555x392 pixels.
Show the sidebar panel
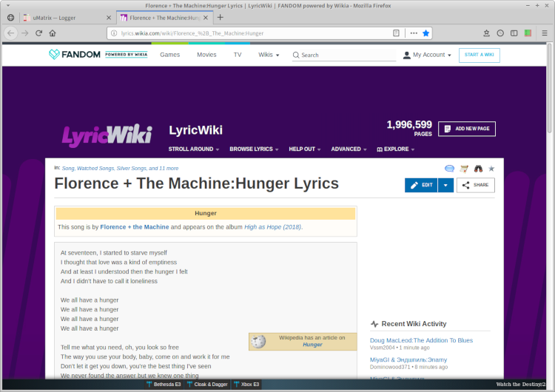pyautogui.click(x=514, y=33)
